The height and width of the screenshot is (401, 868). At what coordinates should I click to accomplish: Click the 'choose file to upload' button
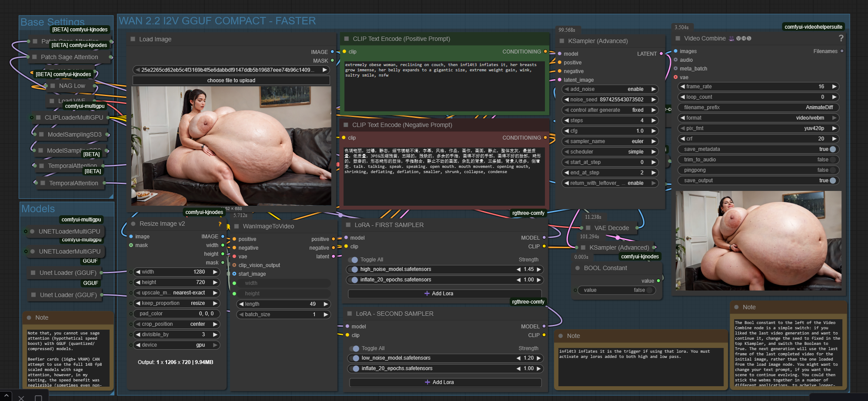point(231,80)
